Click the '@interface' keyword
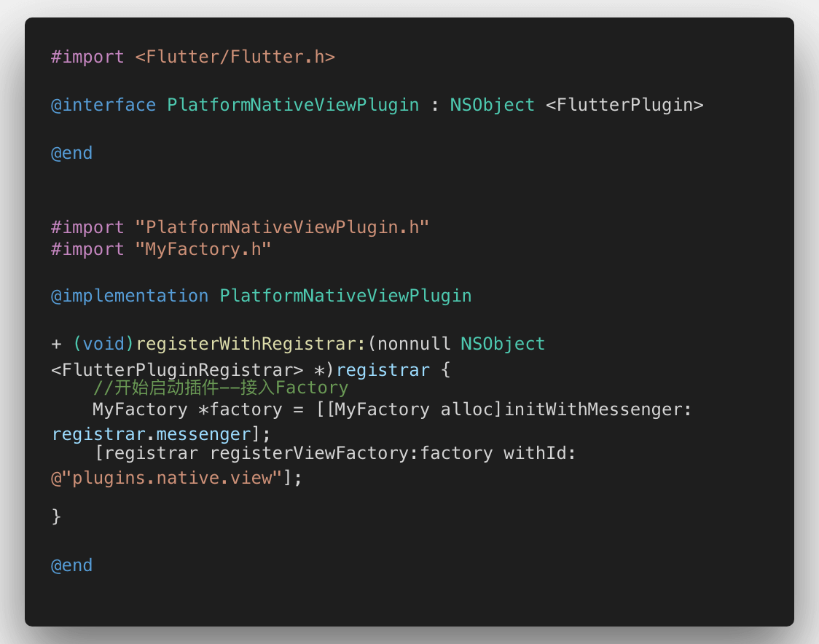Image resolution: width=819 pixels, height=644 pixels. pos(103,105)
